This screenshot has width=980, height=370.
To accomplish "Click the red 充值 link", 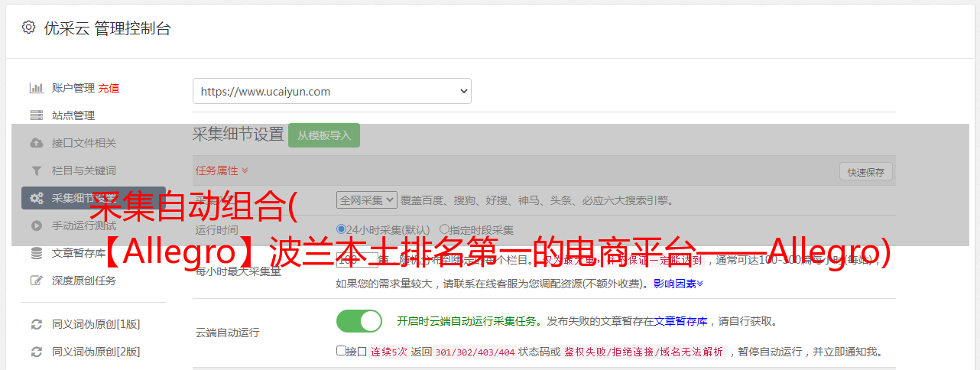I will click(109, 88).
